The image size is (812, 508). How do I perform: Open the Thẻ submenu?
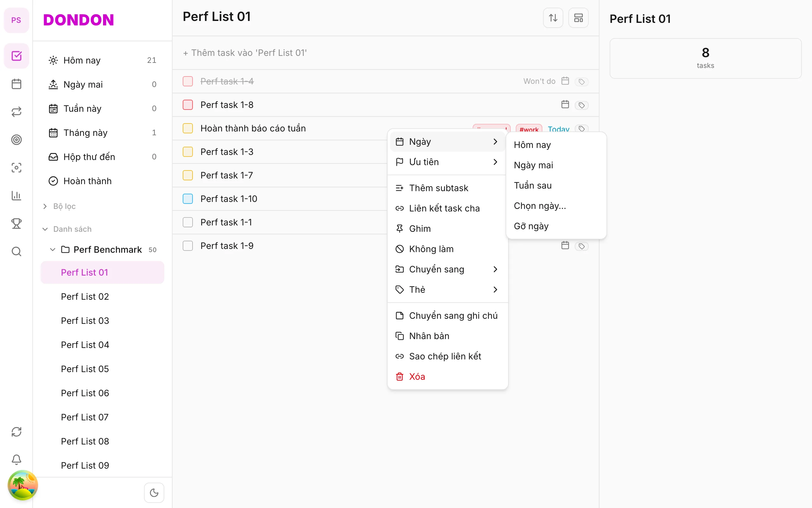pyautogui.click(x=447, y=290)
